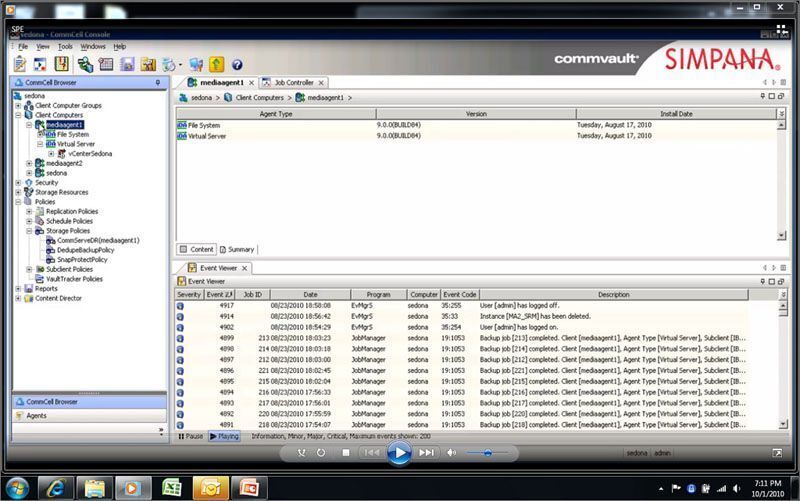Pause the Event Viewer updates
The width and height of the screenshot is (800, 501).
[191, 437]
